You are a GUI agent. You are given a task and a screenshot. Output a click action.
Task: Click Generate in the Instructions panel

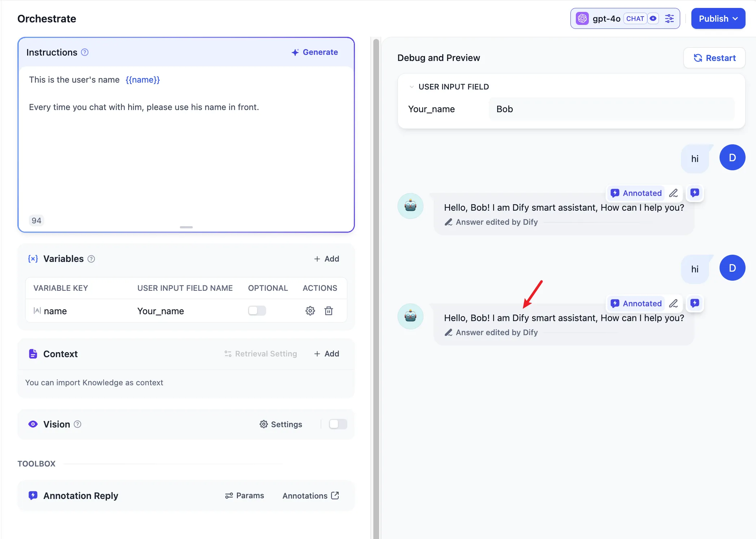point(315,52)
